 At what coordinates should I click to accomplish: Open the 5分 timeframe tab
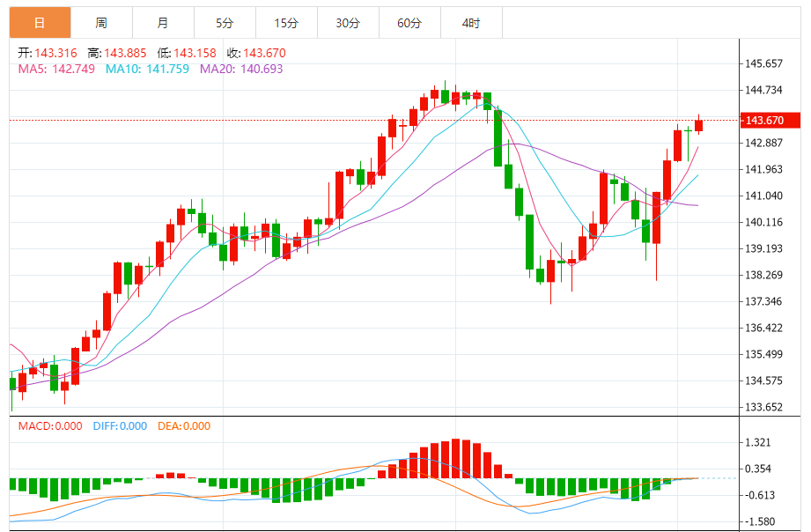coord(225,23)
